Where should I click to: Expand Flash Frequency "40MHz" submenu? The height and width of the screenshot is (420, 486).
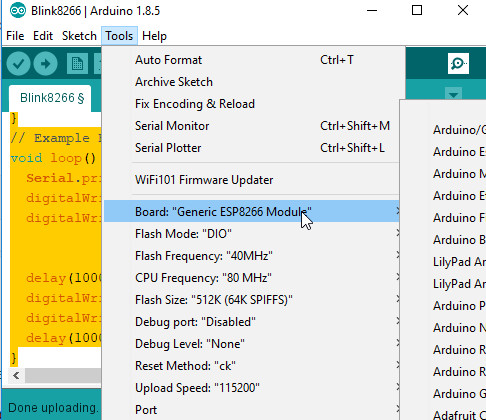pyautogui.click(x=251, y=256)
